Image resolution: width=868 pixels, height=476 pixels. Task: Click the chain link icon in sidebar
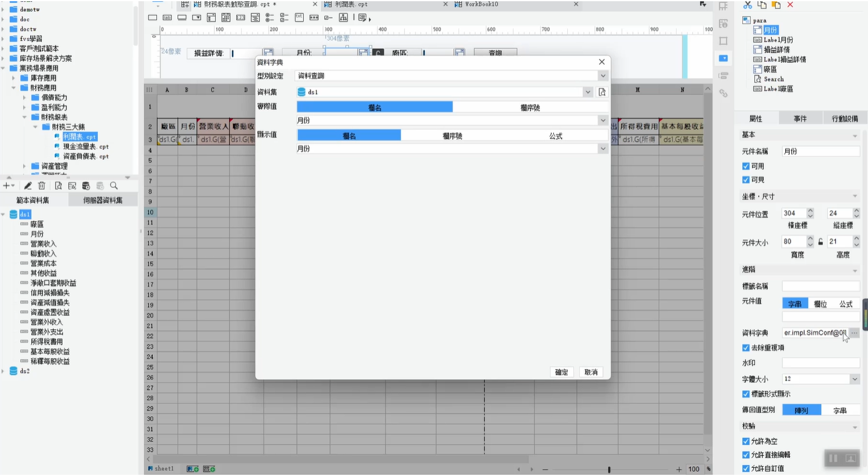pos(723,93)
